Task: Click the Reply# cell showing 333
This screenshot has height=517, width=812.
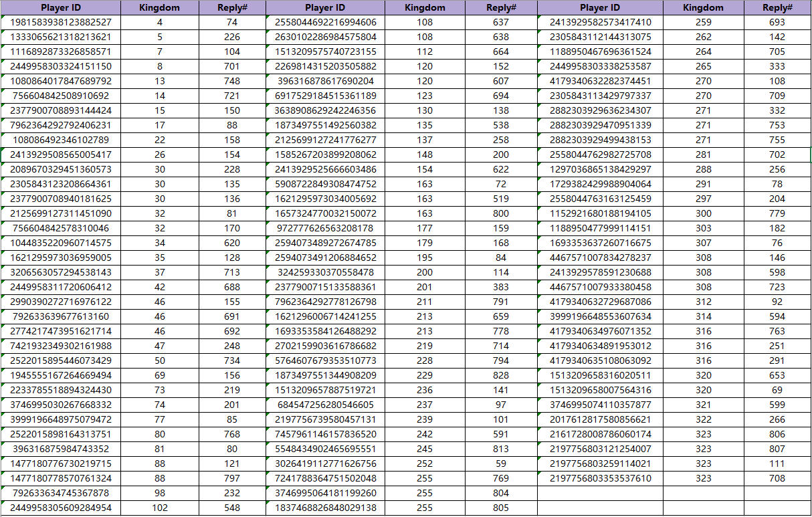Action: pyautogui.click(x=777, y=67)
